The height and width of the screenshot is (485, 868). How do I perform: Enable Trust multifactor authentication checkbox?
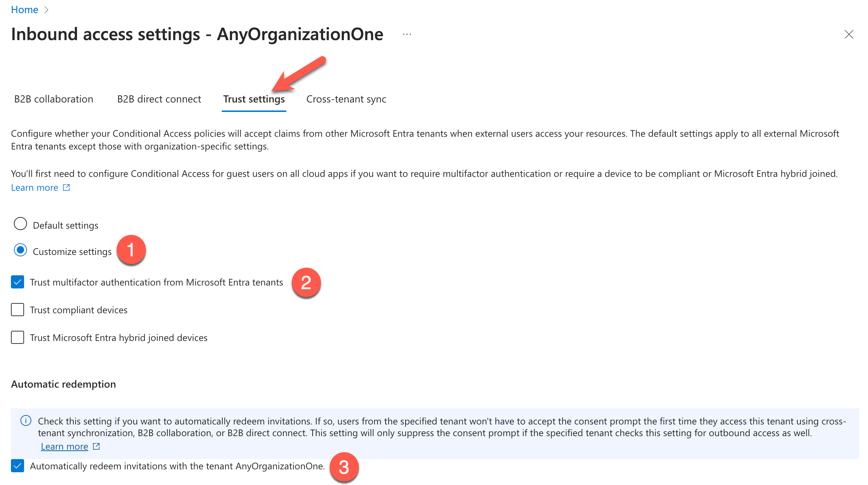tap(17, 282)
